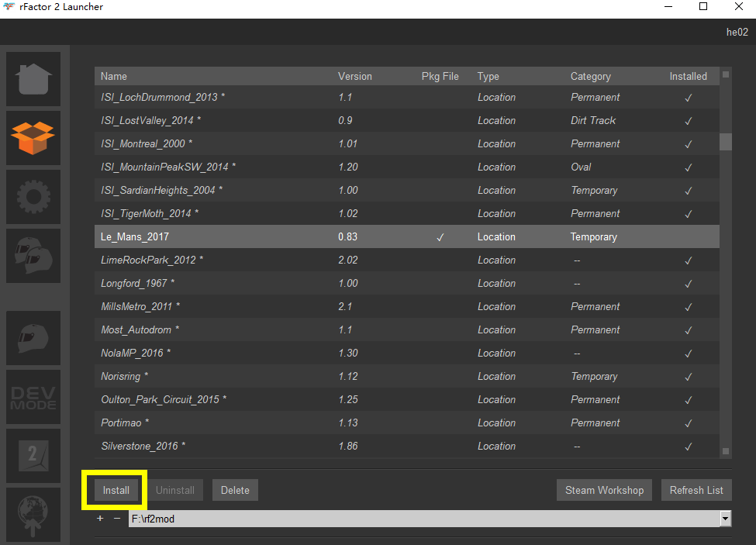Click the scrollbar down arrow of package list
This screenshot has width=756, height=545.
[725, 451]
